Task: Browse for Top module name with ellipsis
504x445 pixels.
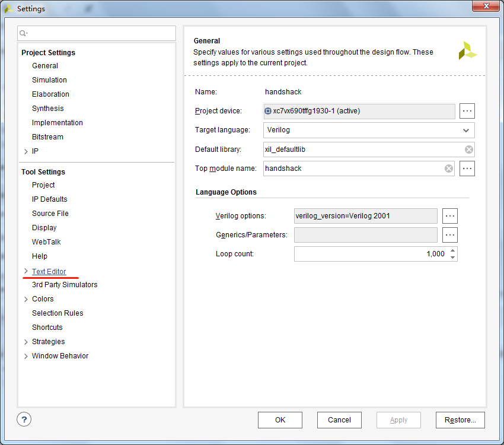Action: tap(467, 169)
